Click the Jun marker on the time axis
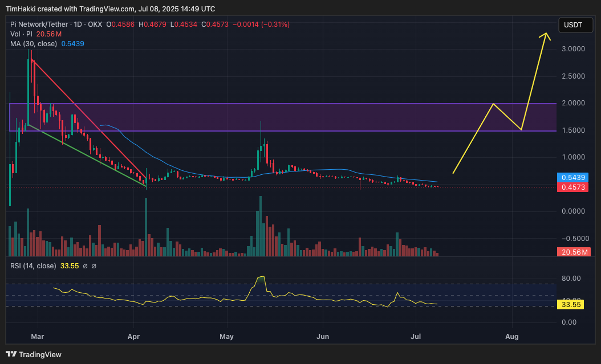This screenshot has width=601, height=364. (x=323, y=337)
